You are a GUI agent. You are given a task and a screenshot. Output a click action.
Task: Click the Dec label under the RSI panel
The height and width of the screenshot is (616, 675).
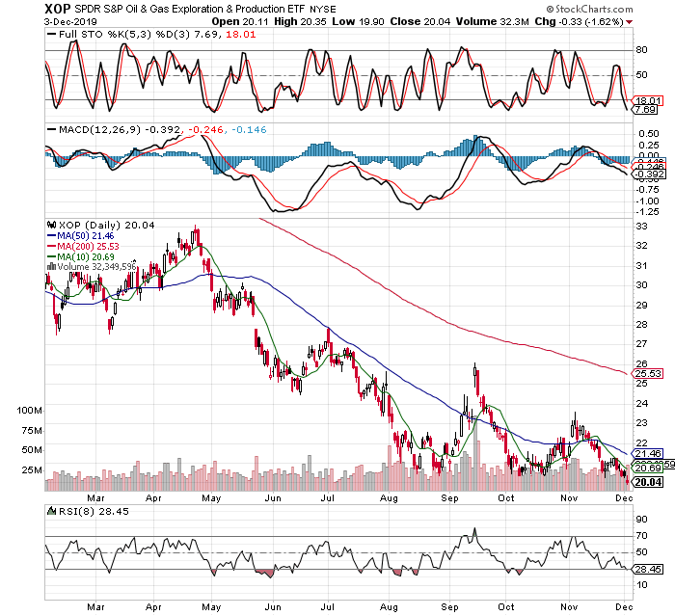click(624, 607)
